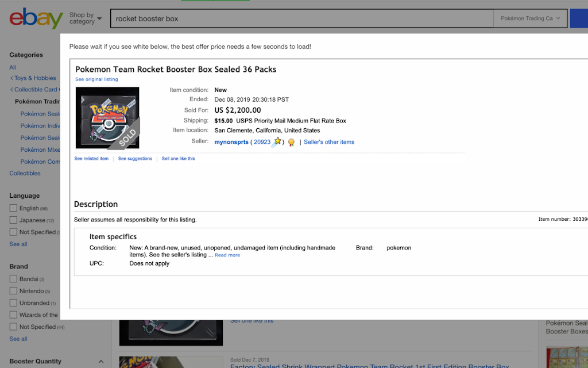Click the See relisted item link
This screenshot has height=368, width=588.
(91, 159)
